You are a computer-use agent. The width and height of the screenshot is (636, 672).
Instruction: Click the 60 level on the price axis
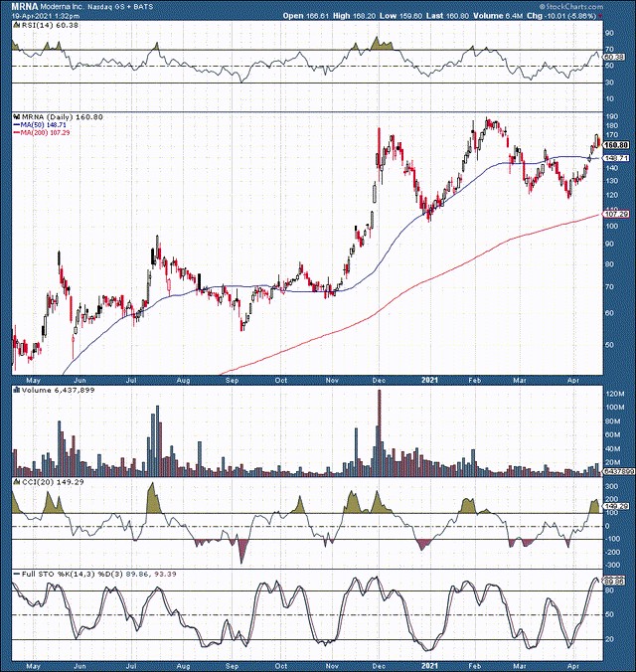609,313
